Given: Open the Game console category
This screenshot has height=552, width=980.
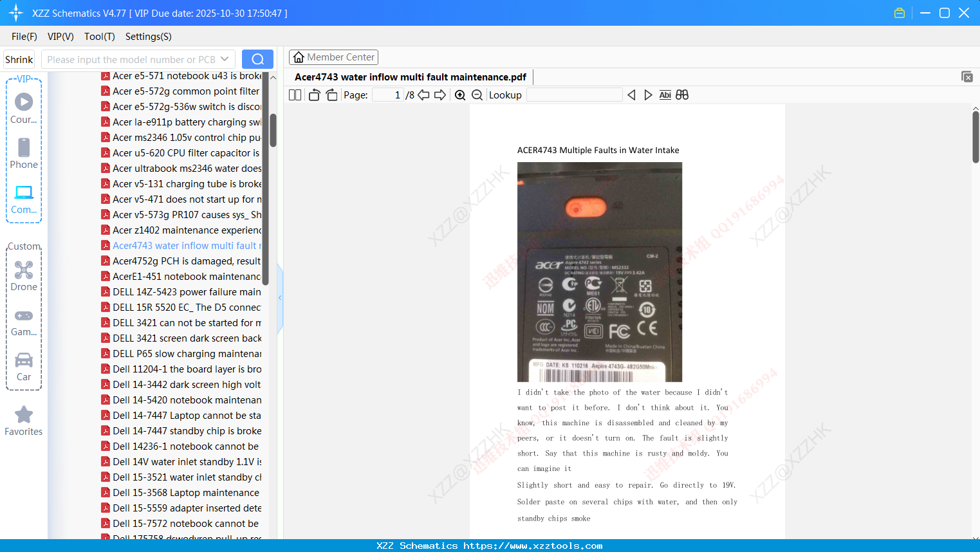Looking at the screenshot, I should (x=24, y=322).
